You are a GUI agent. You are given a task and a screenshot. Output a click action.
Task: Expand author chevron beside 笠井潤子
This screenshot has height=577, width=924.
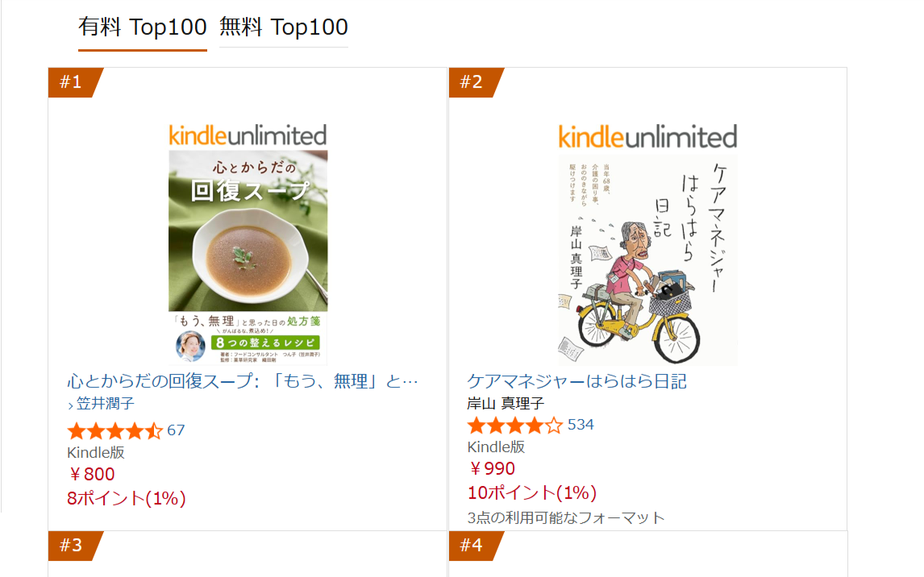pos(71,405)
